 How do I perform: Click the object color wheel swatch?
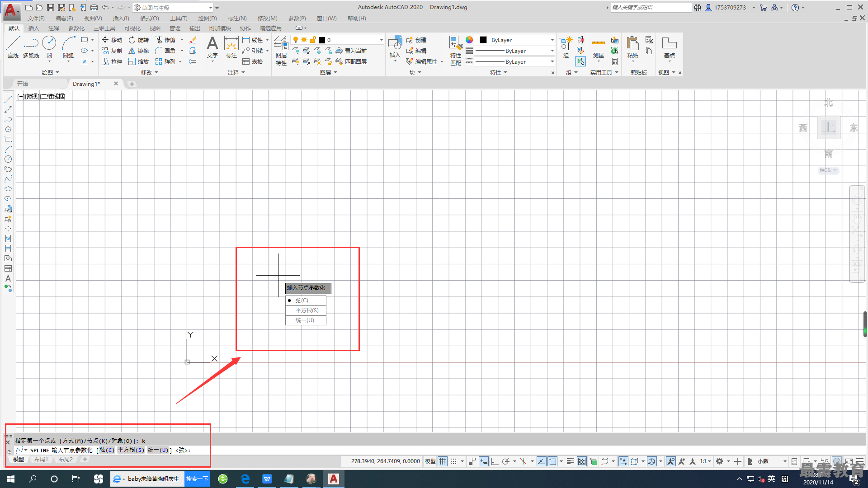tap(469, 40)
